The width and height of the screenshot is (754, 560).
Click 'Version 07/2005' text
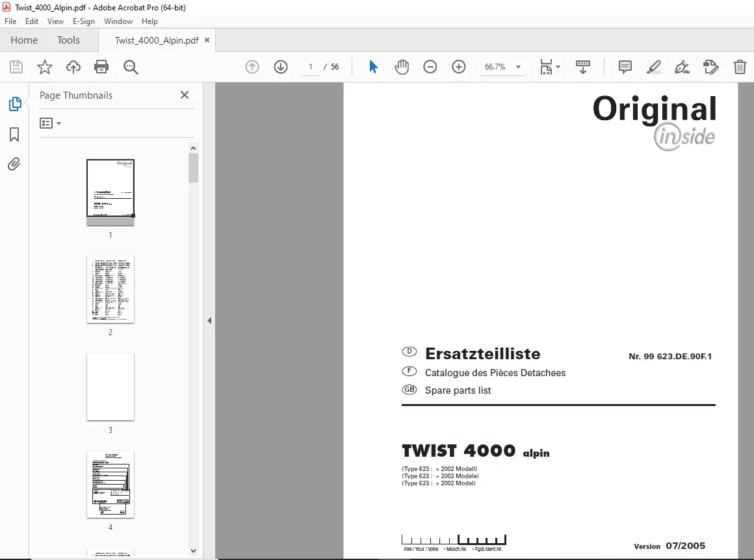point(669,546)
